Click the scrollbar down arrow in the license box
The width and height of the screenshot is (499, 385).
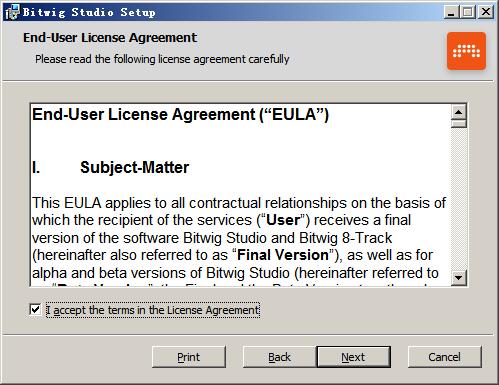coord(459,277)
